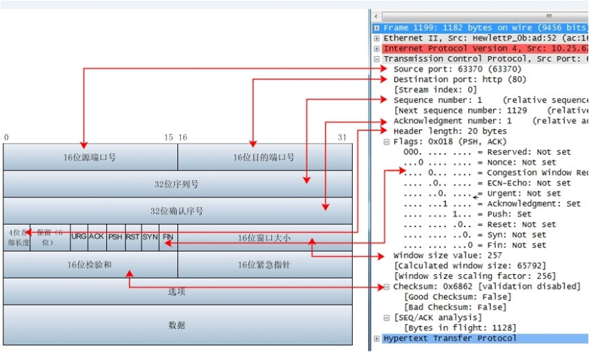Click the 16位检验和 header field

90,265
